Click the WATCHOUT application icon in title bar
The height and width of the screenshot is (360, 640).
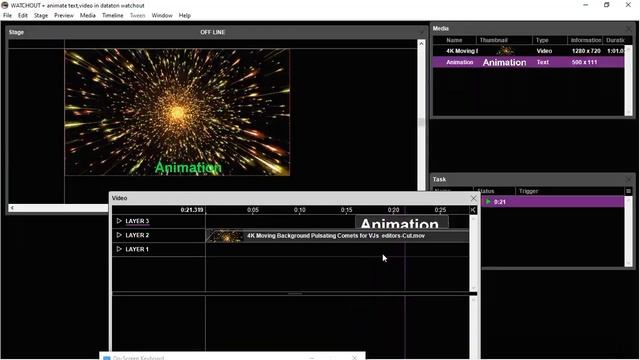point(5,5)
